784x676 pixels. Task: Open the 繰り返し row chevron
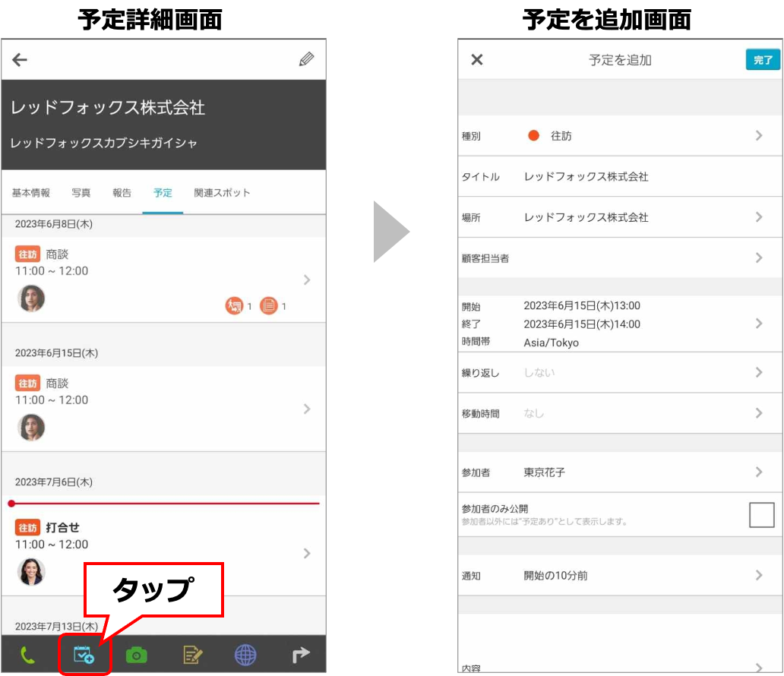coord(759,372)
